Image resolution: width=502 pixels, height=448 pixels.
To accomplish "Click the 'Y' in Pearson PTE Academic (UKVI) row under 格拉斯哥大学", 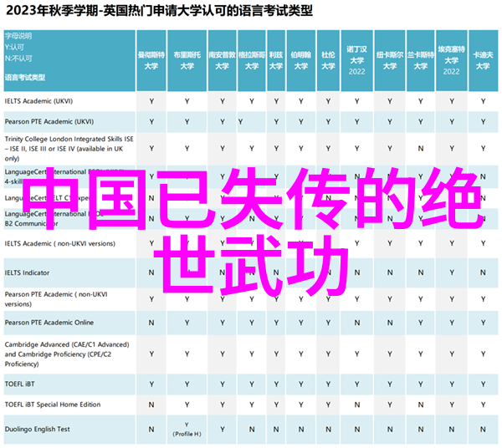I will pyautogui.click(x=240, y=122).
